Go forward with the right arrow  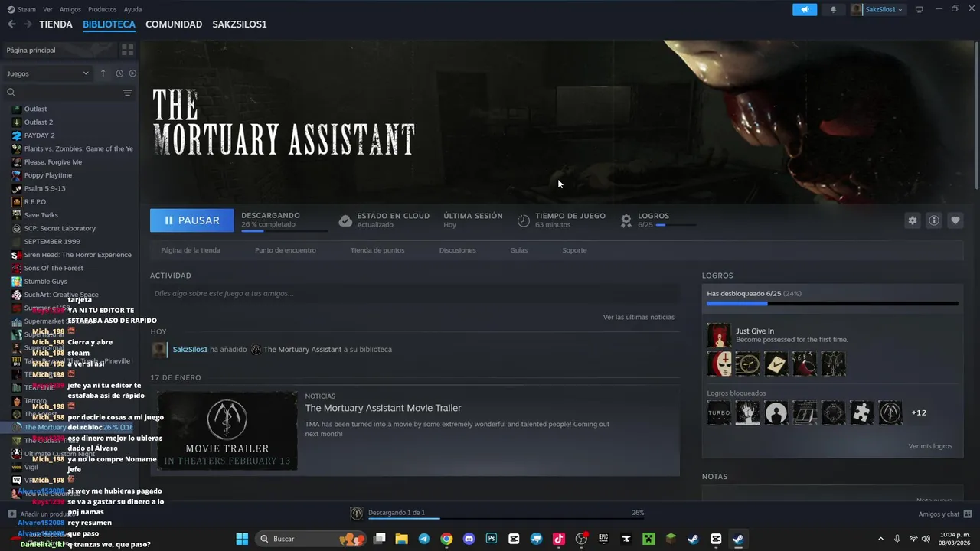click(28, 24)
